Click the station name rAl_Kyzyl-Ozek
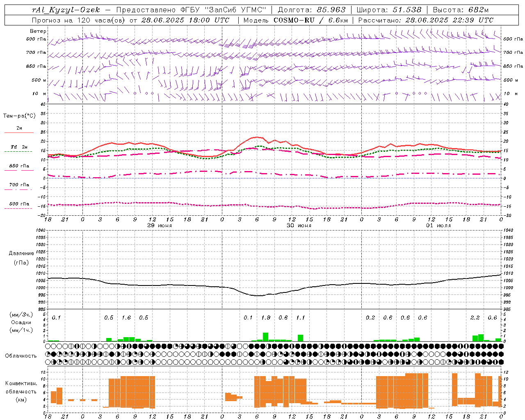Screen dimensions: 525x420 [x=65, y=10]
